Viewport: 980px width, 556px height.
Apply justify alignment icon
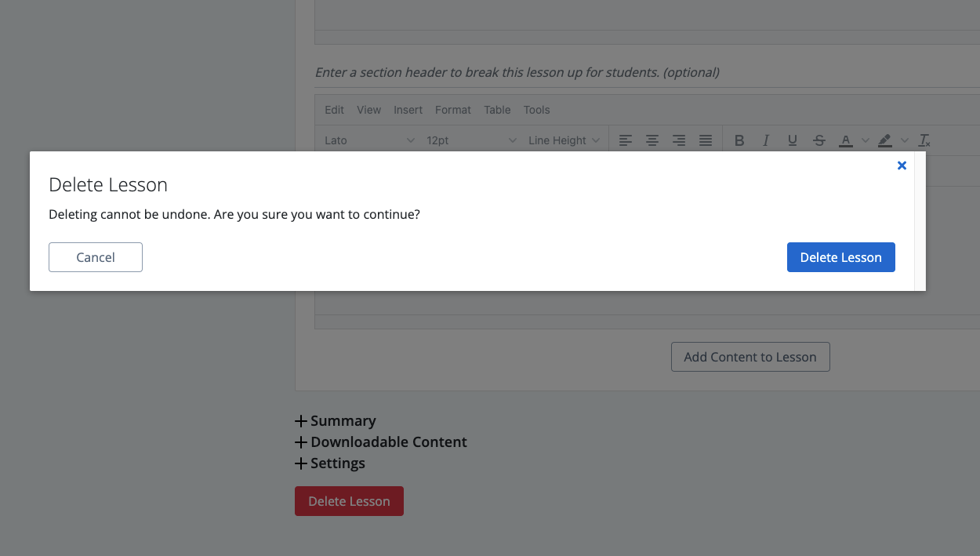(x=705, y=140)
